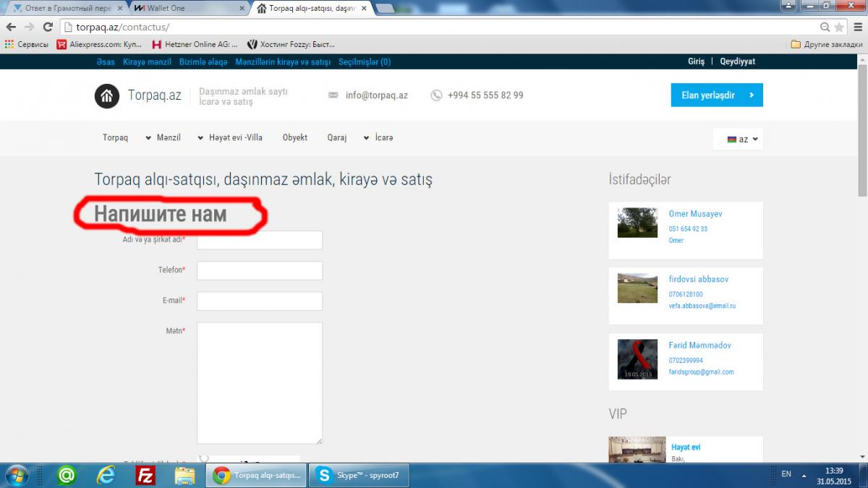Viewport: 868px width, 488px height.
Task: Click the Torpaq.az house logo icon
Action: click(x=107, y=95)
